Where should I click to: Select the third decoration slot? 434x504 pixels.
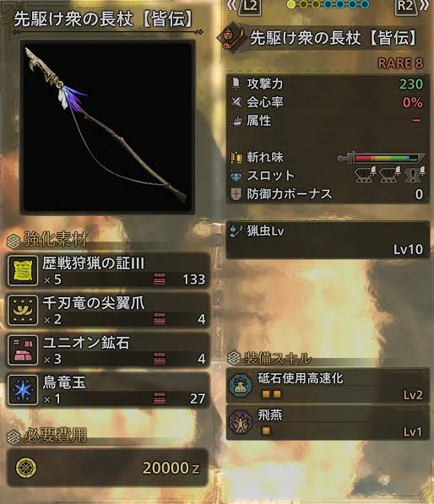click(x=415, y=176)
